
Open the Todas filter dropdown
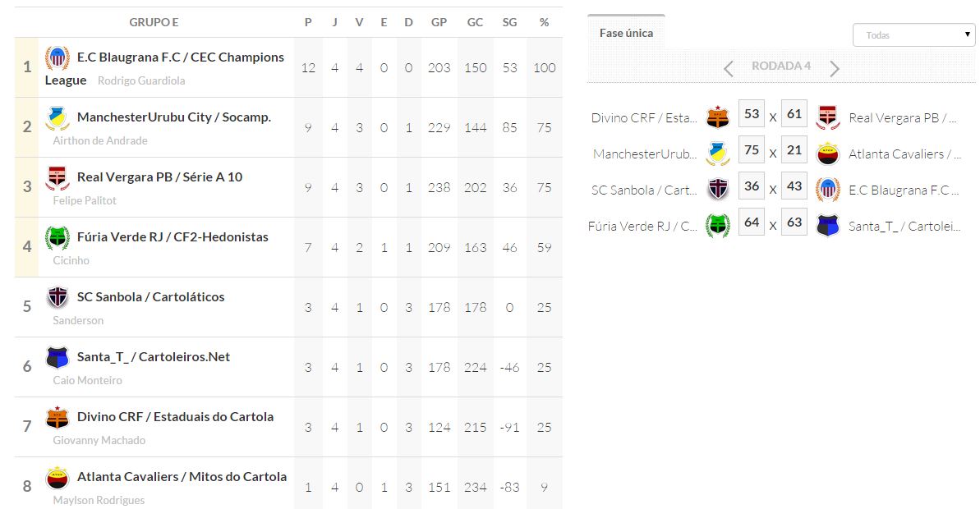coord(913,35)
